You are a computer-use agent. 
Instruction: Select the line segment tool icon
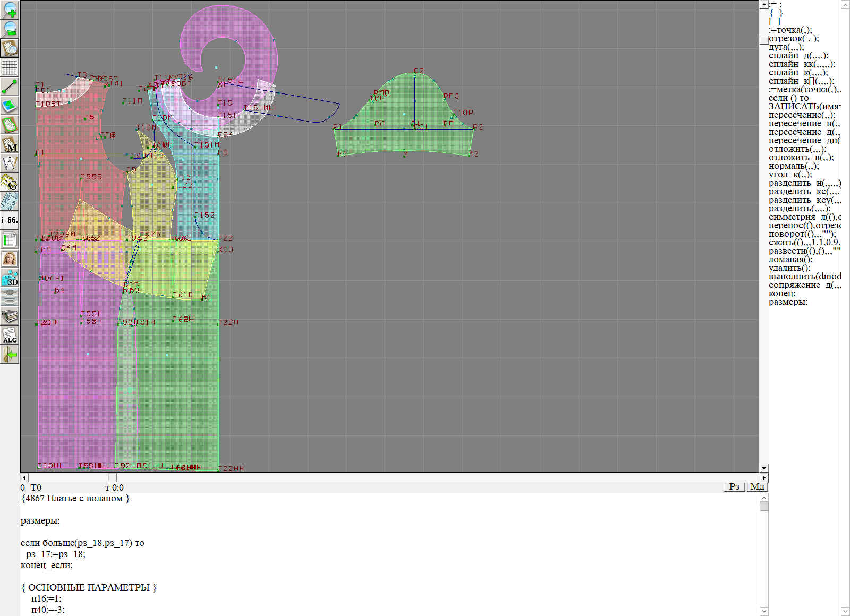pyautogui.click(x=10, y=87)
